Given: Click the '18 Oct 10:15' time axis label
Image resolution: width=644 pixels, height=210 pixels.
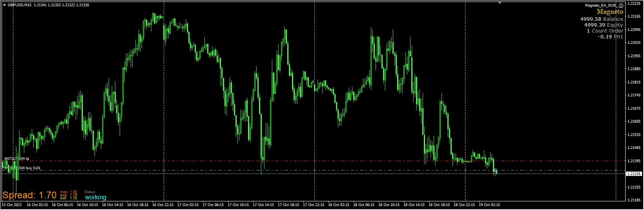Looking at the screenshot, I should (x=389, y=205).
